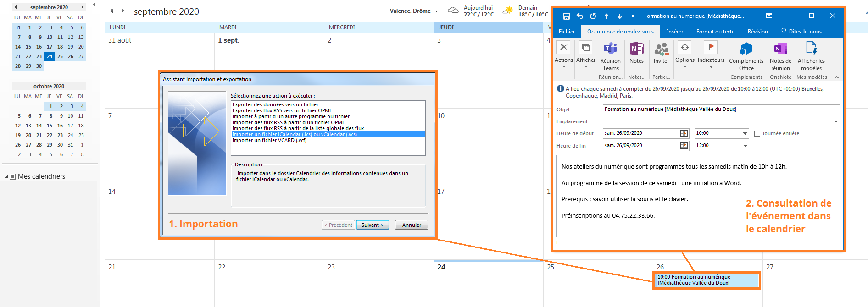
Task: Redo action in appointment title bar
Action: [593, 16]
